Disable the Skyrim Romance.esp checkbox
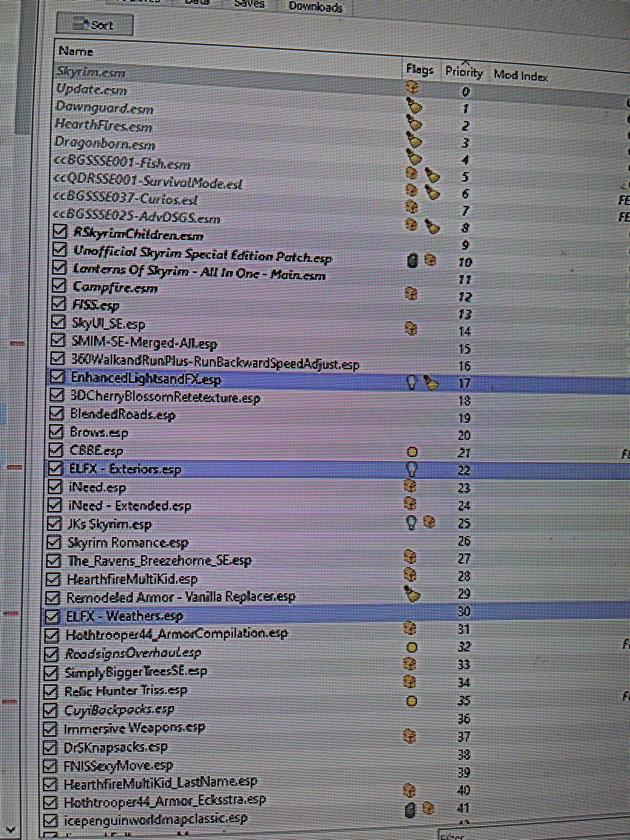The width and height of the screenshot is (630, 840). coord(53,542)
